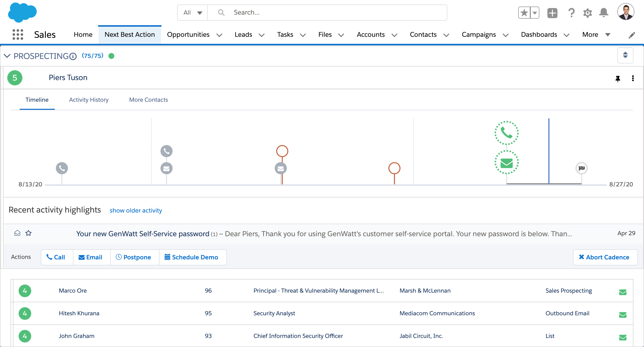Screen dimensions: 644x347
Task: Pin the Piers Tuson card
Action: coord(618,79)
